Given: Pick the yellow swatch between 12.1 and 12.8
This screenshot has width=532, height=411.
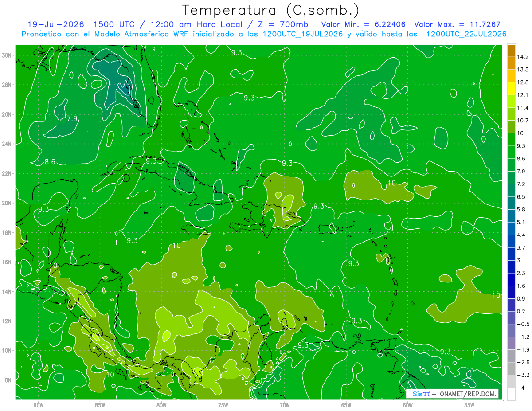Looking at the screenshot, I should pos(511,89).
